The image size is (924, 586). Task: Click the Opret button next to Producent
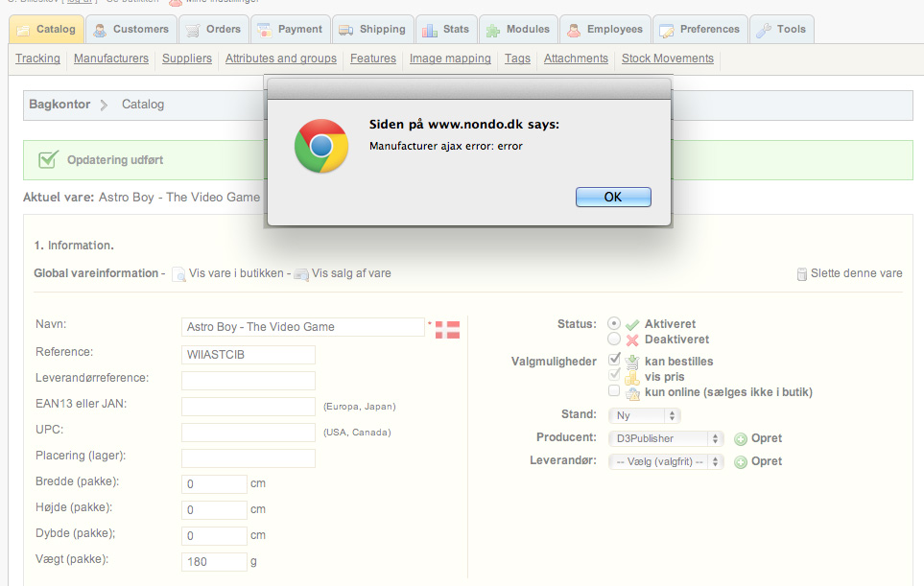[x=758, y=438]
